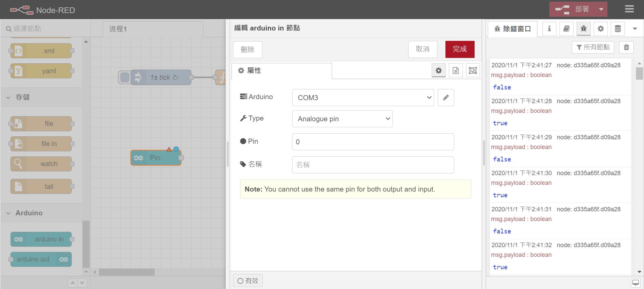Click the 取消 cancel button
The image size is (644, 289).
(423, 49)
